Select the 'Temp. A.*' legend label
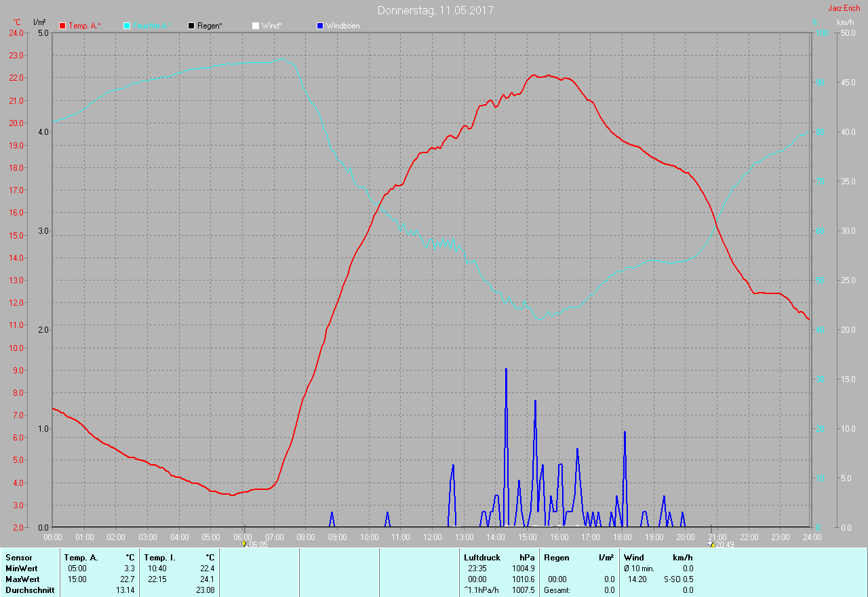Screen dimensions: 868x597 click(x=85, y=26)
